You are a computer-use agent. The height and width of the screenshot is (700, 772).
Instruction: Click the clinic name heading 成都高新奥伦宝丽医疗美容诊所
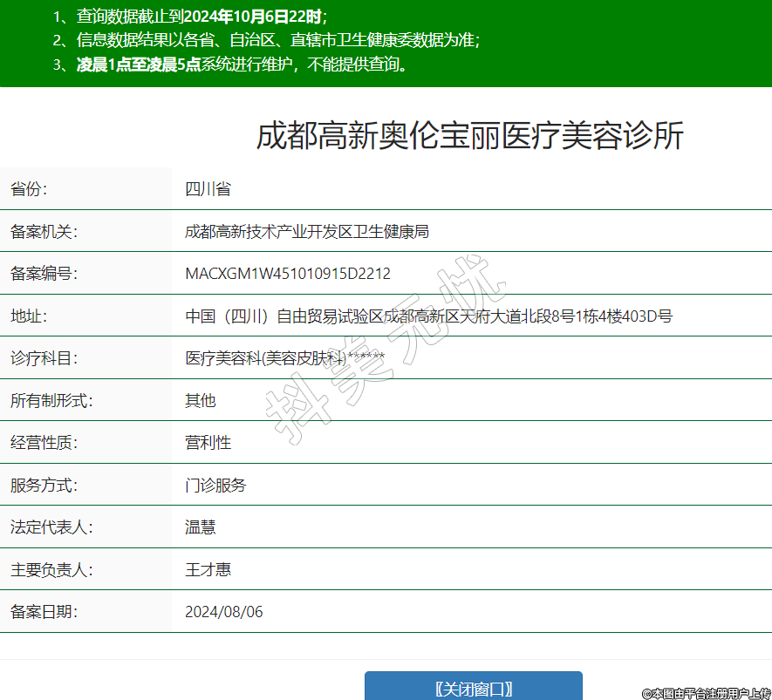point(469,137)
